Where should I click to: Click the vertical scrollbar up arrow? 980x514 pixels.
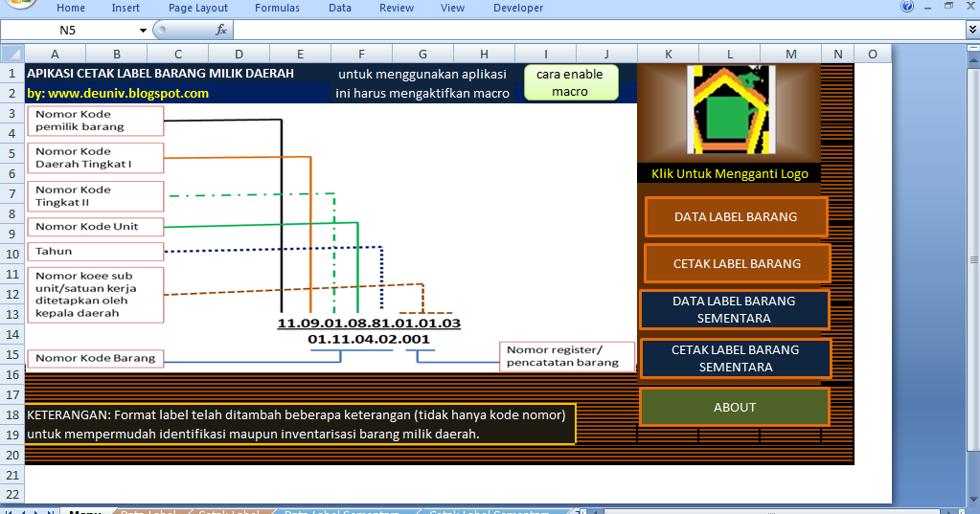point(973,60)
